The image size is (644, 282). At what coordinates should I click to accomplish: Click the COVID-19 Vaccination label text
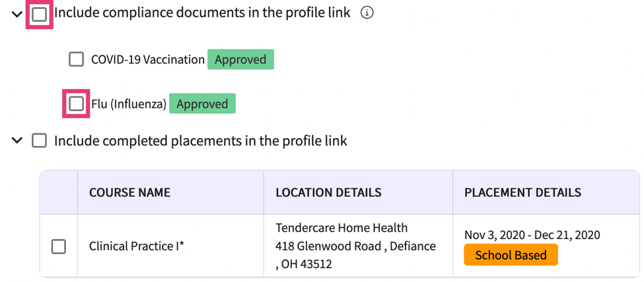(x=148, y=59)
